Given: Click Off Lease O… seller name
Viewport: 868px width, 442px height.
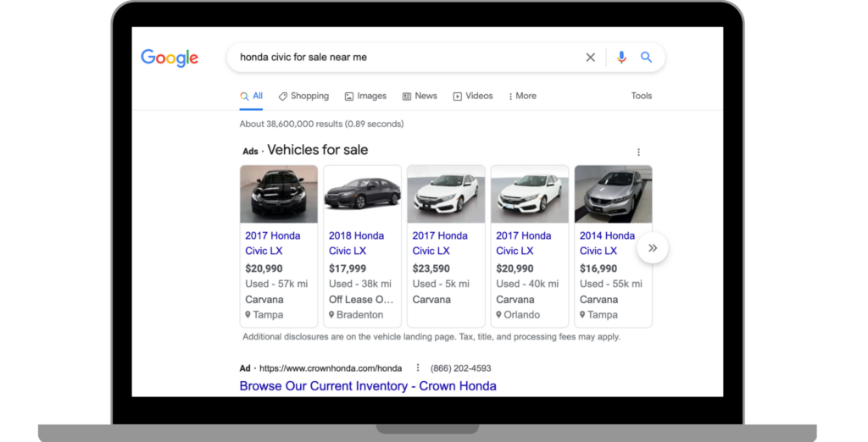Looking at the screenshot, I should click(x=361, y=300).
